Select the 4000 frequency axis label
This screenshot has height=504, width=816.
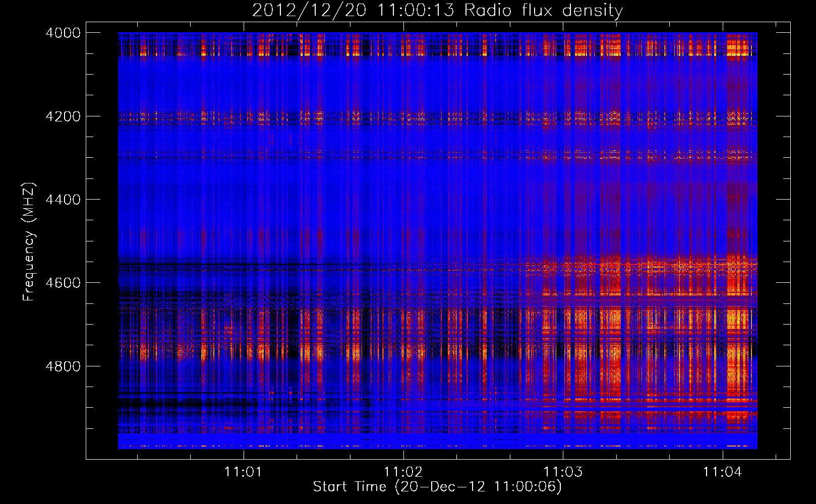pyautogui.click(x=63, y=33)
